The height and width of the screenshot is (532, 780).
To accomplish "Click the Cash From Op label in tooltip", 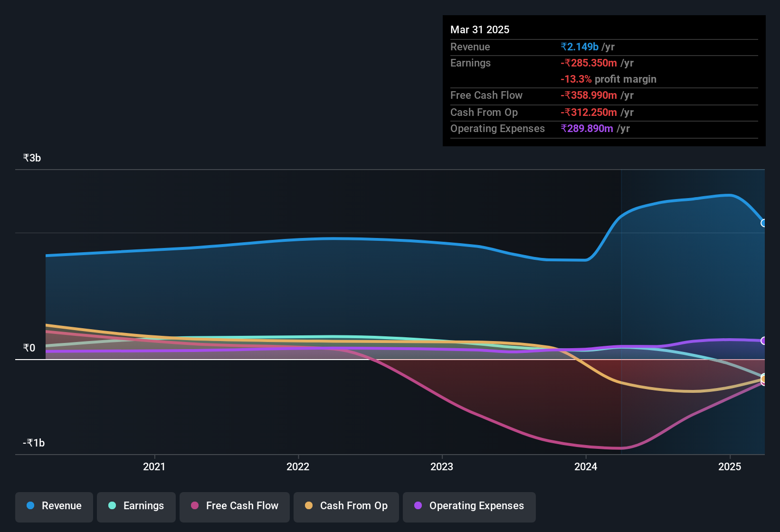I will coord(484,112).
